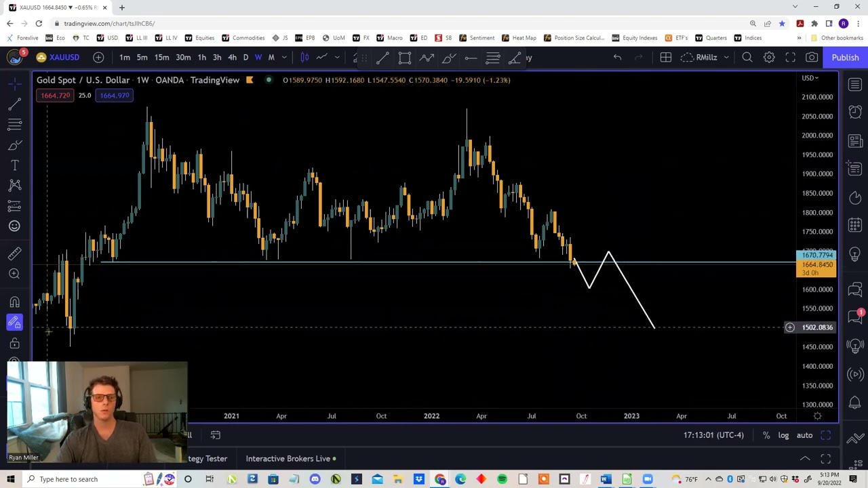Maximize the bottom panel
868x488 pixels.
point(826,459)
